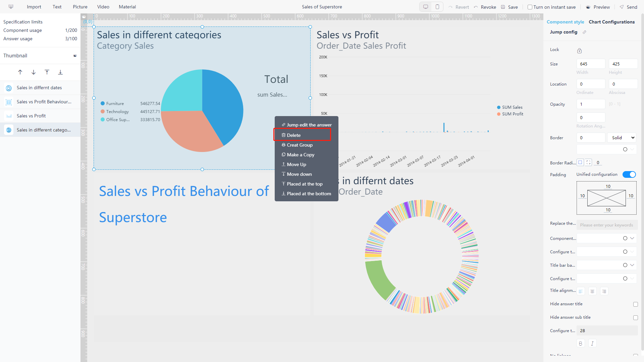The width and height of the screenshot is (644, 362).
Task: Click the Jump config link icon
Action: (584, 32)
